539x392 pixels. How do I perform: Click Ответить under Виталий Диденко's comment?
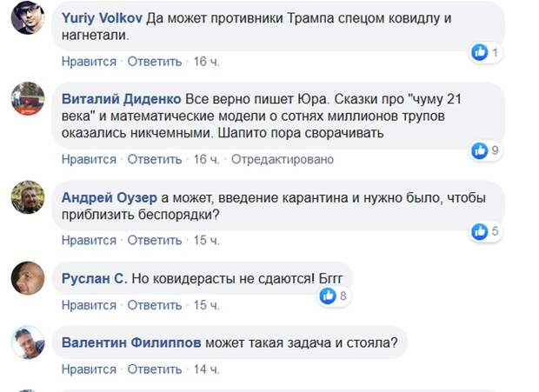coord(155,159)
